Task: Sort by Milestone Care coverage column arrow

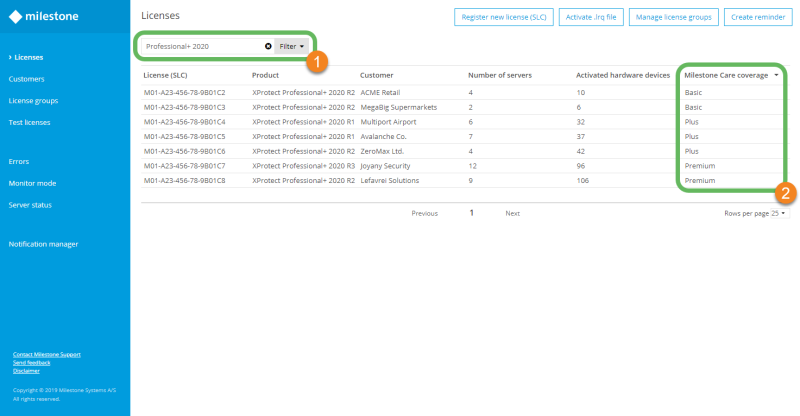Action: (x=776, y=75)
